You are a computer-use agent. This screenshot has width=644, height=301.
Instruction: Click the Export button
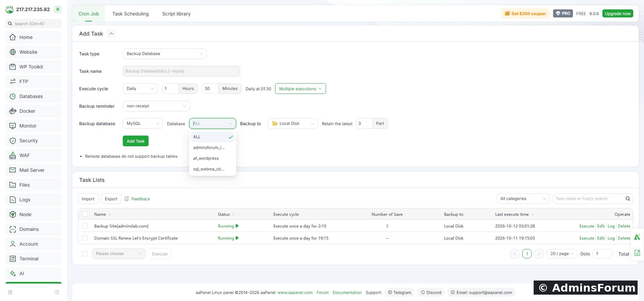pyautogui.click(x=111, y=199)
